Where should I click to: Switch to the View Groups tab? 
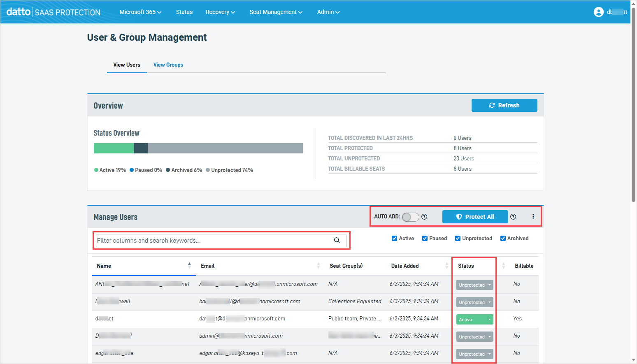click(168, 65)
